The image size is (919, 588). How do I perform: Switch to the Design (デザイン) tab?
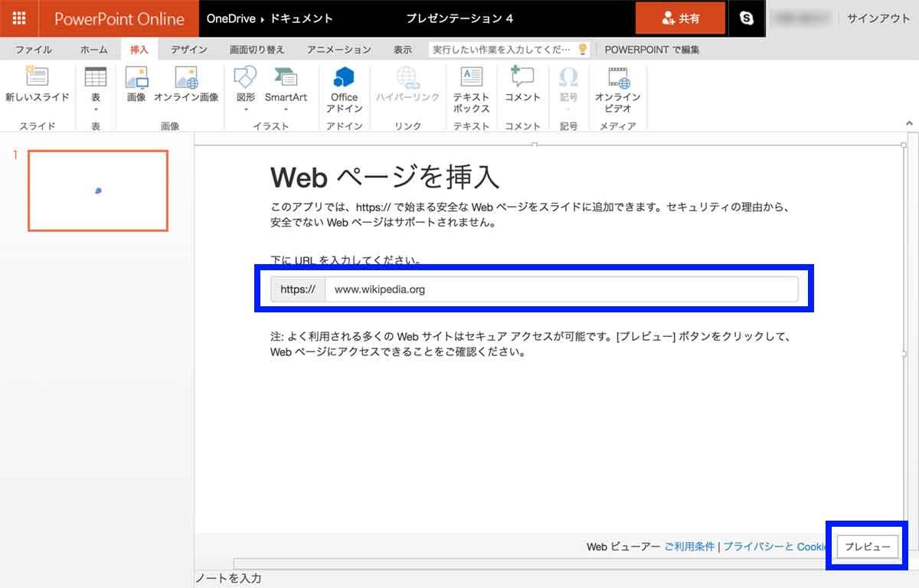(x=189, y=50)
